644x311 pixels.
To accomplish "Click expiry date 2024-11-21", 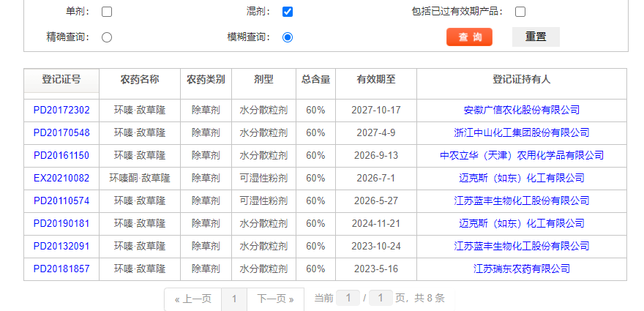I will [376, 223].
